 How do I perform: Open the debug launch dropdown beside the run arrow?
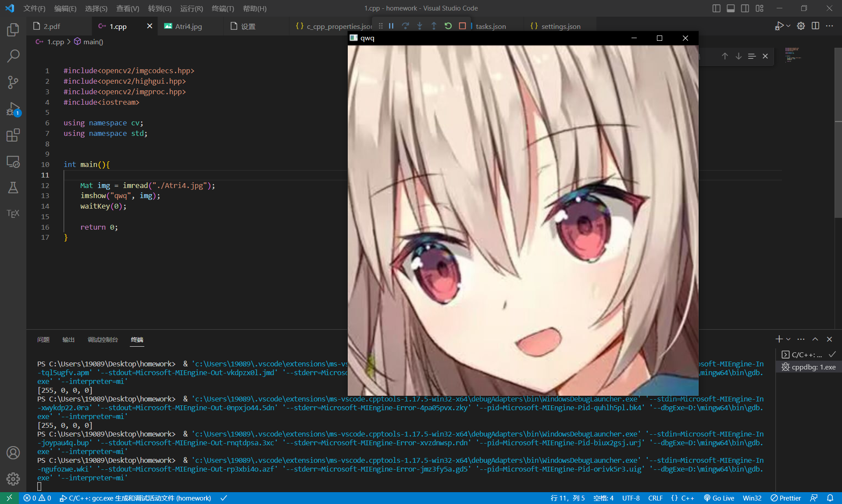coord(788,26)
